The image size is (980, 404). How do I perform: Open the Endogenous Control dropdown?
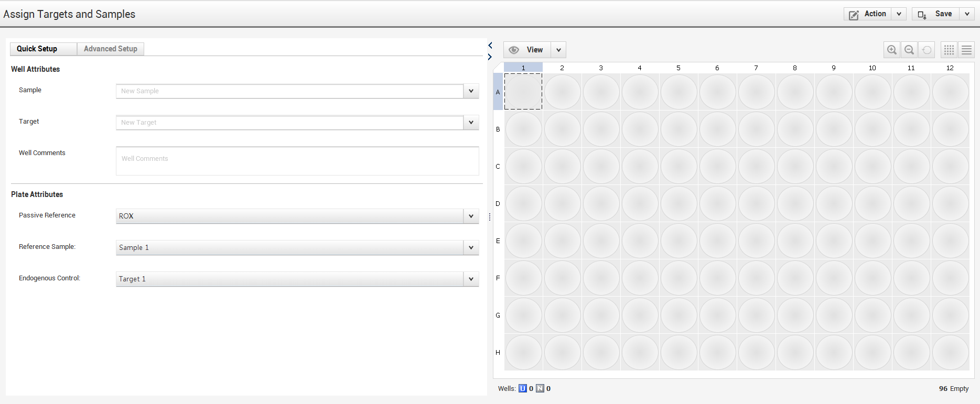click(471, 279)
